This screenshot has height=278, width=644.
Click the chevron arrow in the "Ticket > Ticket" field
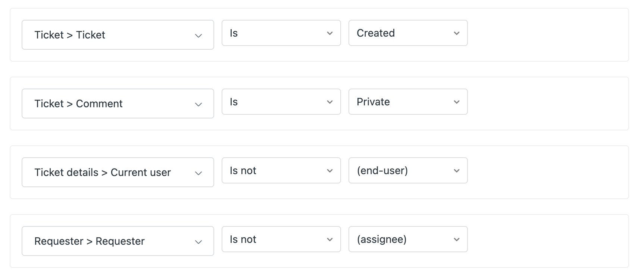click(198, 36)
